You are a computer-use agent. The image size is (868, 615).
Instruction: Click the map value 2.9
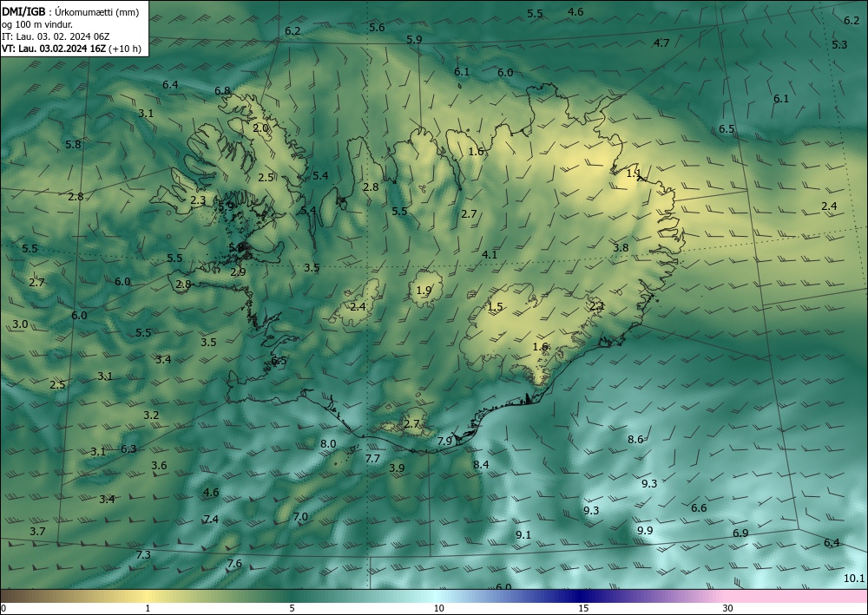coord(238,272)
